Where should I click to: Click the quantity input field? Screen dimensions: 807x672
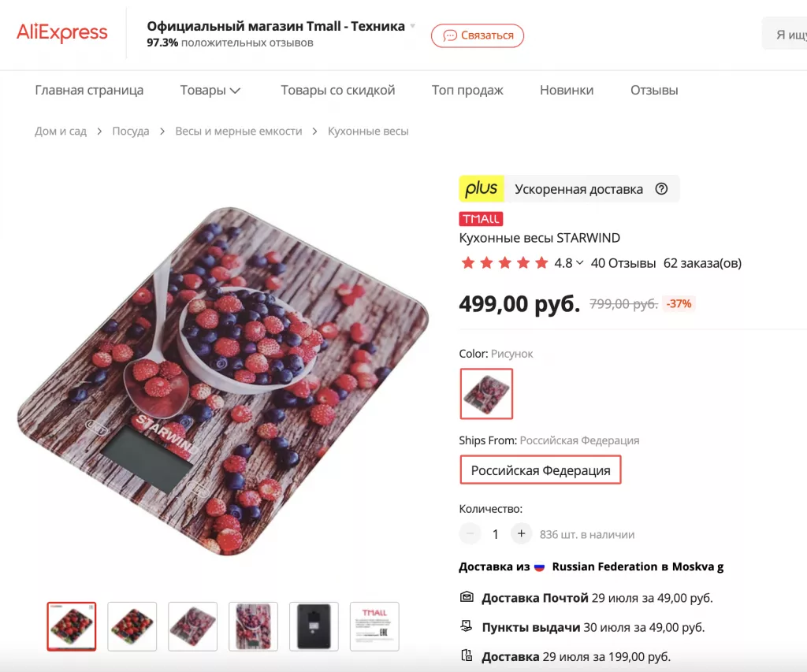point(495,533)
